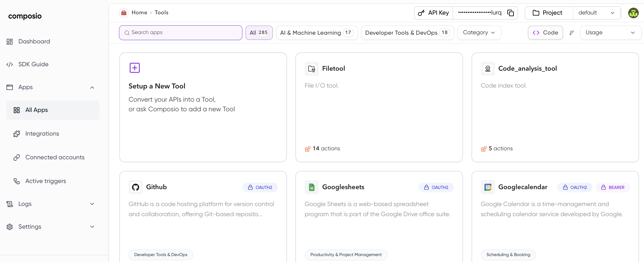The image size is (644, 262).
Task: Open the Category filter dropdown
Action: (x=479, y=32)
